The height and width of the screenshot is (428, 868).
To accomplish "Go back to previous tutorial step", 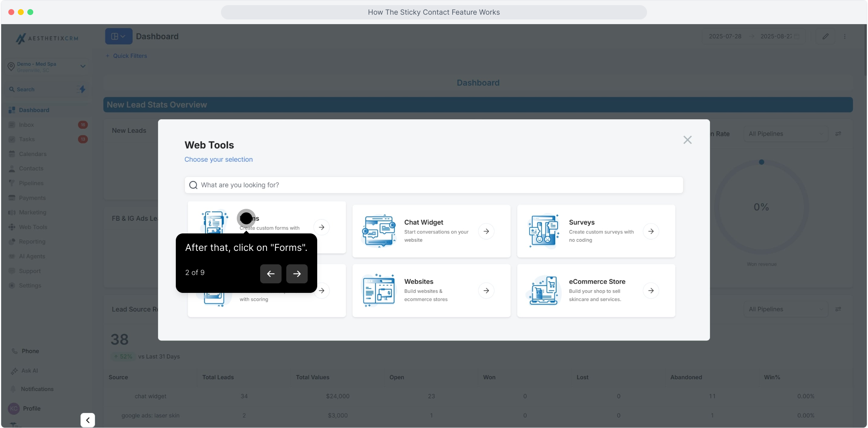I will [x=271, y=273].
